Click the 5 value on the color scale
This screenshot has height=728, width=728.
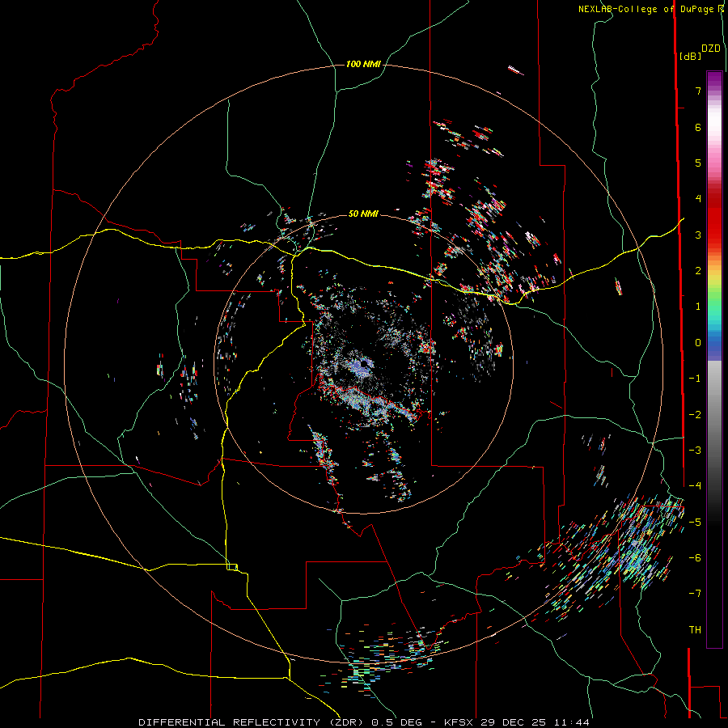(x=698, y=163)
